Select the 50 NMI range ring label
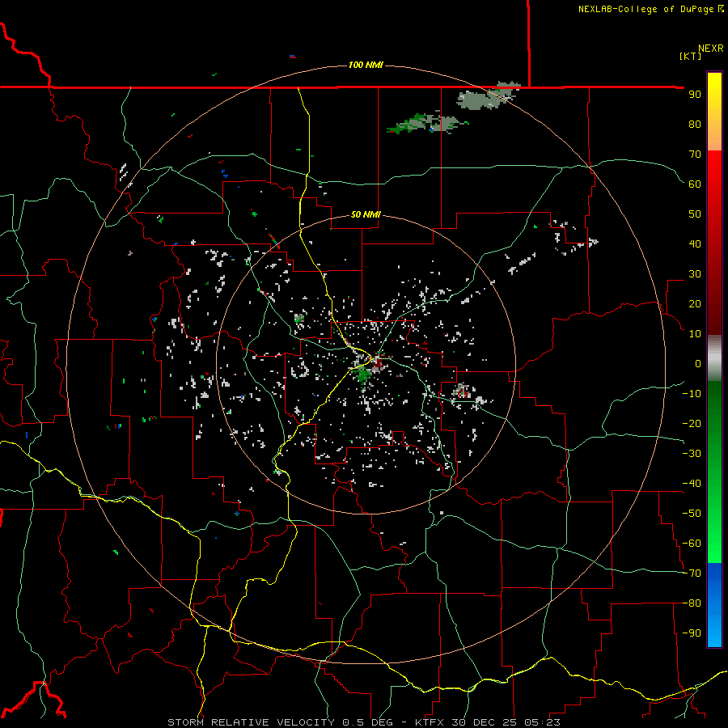This screenshot has height=728, width=728. (x=366, y=214)
